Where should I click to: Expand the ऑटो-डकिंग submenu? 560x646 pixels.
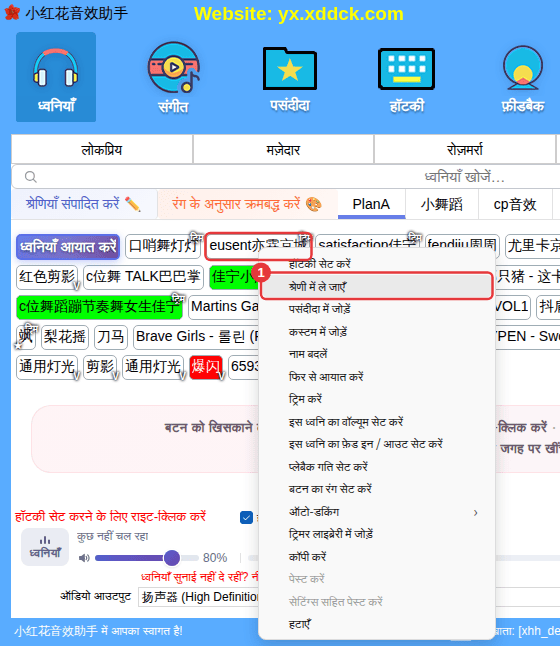point(377,512)
